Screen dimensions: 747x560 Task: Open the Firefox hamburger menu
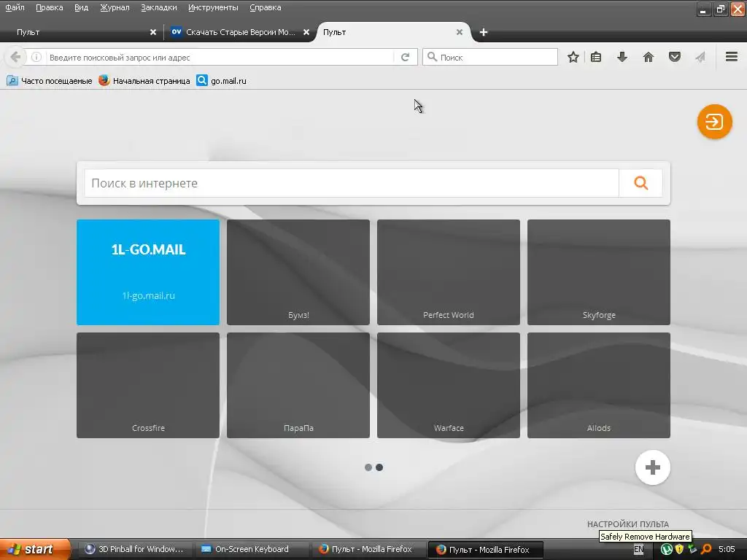732,57
